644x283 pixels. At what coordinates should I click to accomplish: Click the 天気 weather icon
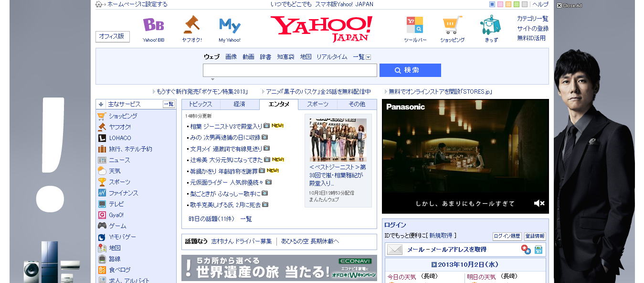click(x=102, y=171)
